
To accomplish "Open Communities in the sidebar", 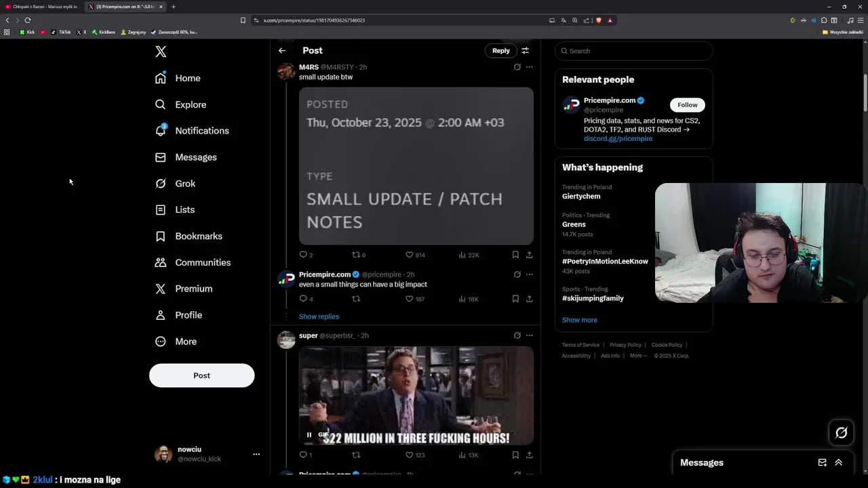I will click(193, 262).
